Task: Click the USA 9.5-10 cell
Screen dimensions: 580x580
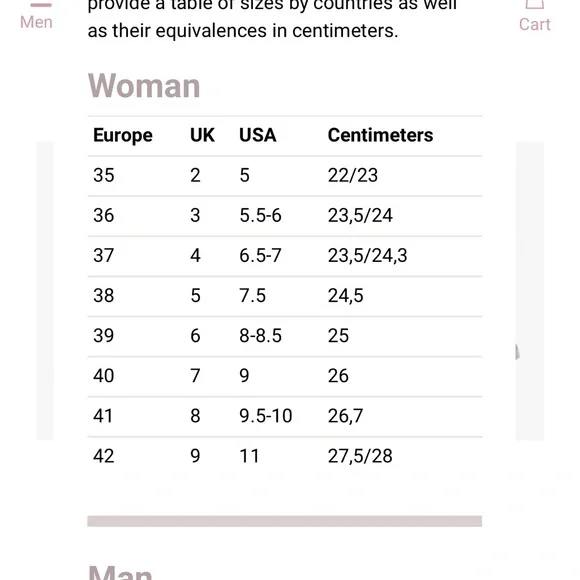Action: [266, 416]
